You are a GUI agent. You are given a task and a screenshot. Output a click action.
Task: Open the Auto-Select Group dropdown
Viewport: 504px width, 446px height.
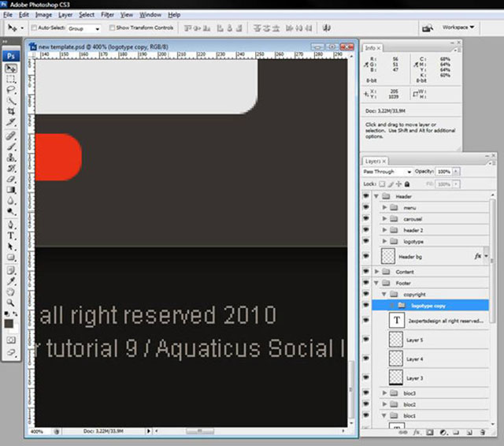(84, 28)
